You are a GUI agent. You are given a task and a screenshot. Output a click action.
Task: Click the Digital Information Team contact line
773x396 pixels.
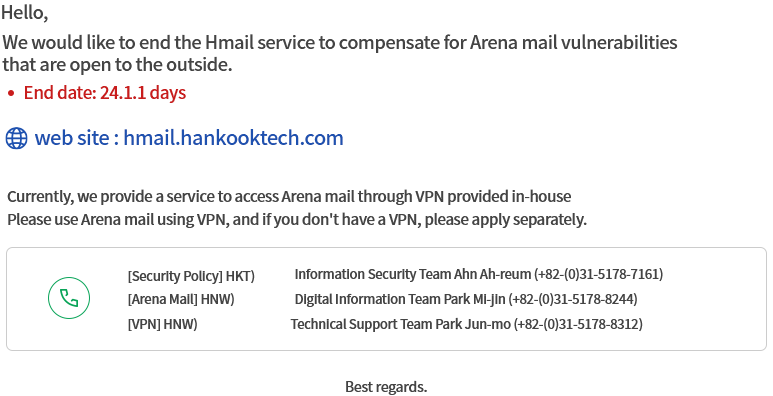point(466,299)
